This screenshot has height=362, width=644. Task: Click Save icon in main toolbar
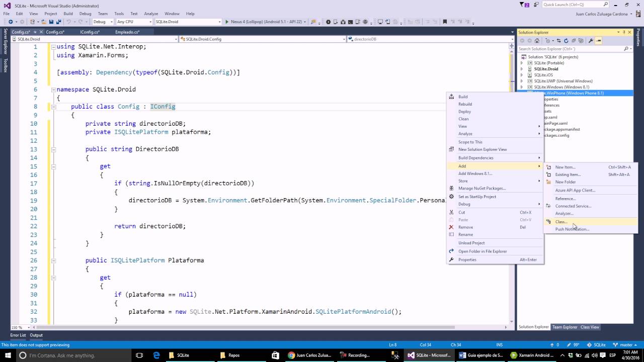point(51,22)
